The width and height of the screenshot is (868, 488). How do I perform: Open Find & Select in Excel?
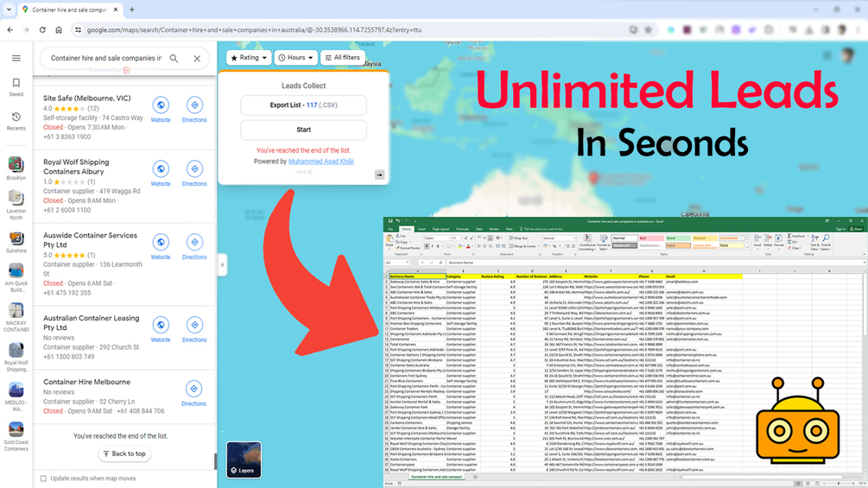(826, 243)
